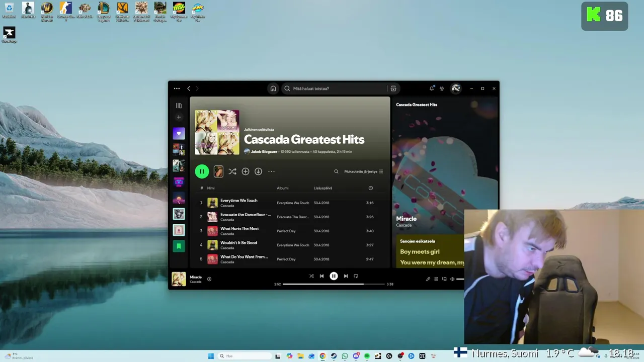Screen dimensions: 644x362
Task: Toggle repeat in the player bar
Action: click(x=356, y=276)
